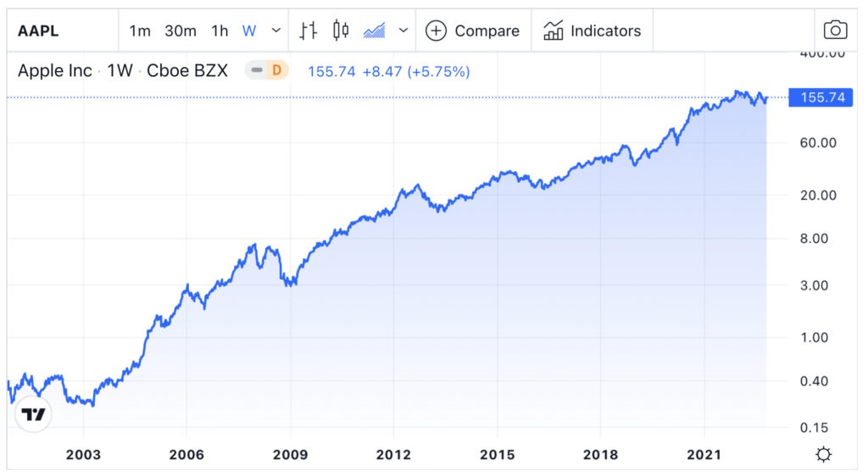Click the AAPL symbol search field
The width and height of the screenshot is (868, 476).
[x=51, y=31]
